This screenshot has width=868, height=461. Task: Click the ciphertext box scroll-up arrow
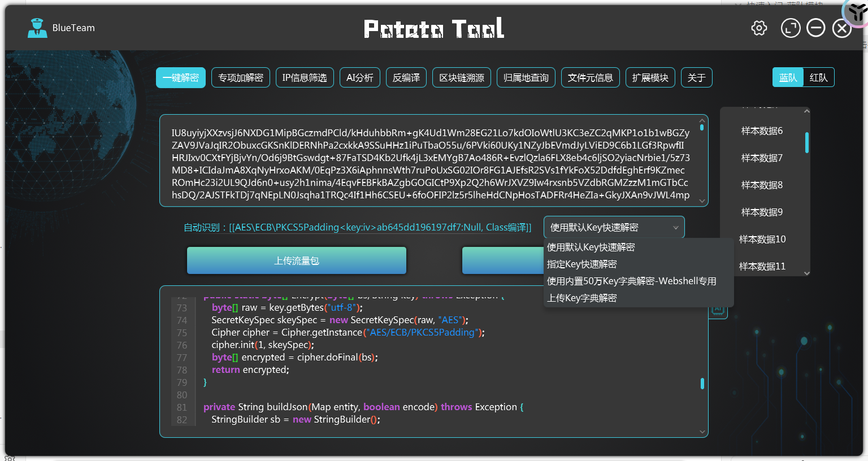(x=702, y=120)
